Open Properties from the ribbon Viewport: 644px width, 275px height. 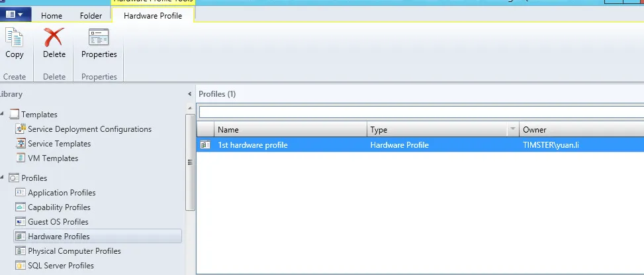99,43
